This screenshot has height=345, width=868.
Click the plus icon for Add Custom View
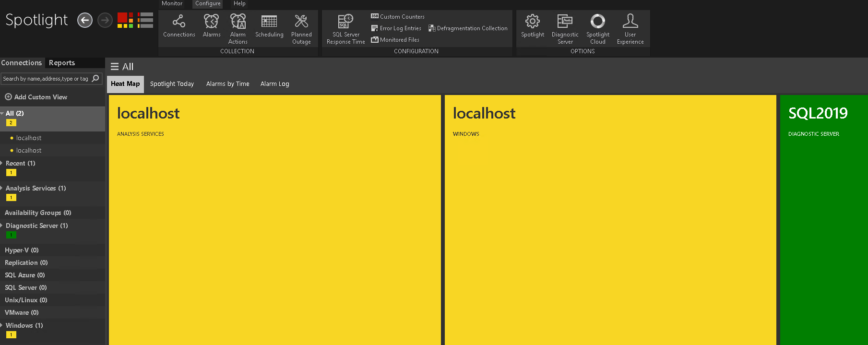coord(8,97)
